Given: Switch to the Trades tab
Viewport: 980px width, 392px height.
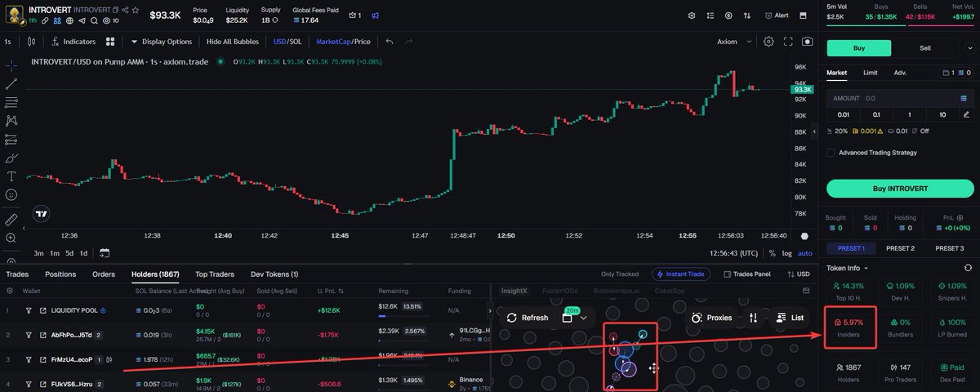Looking at the screenshot, I should 17,274.
